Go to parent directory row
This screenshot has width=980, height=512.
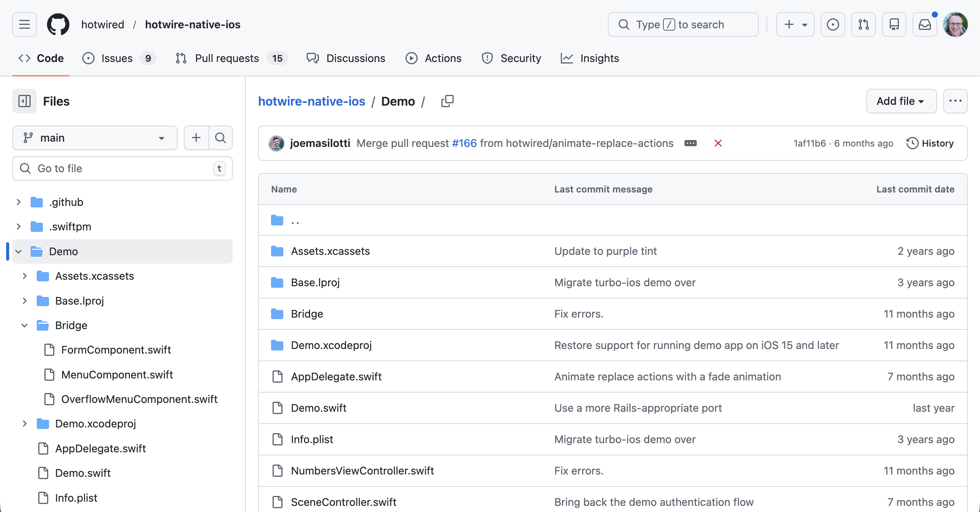(295, 220)
